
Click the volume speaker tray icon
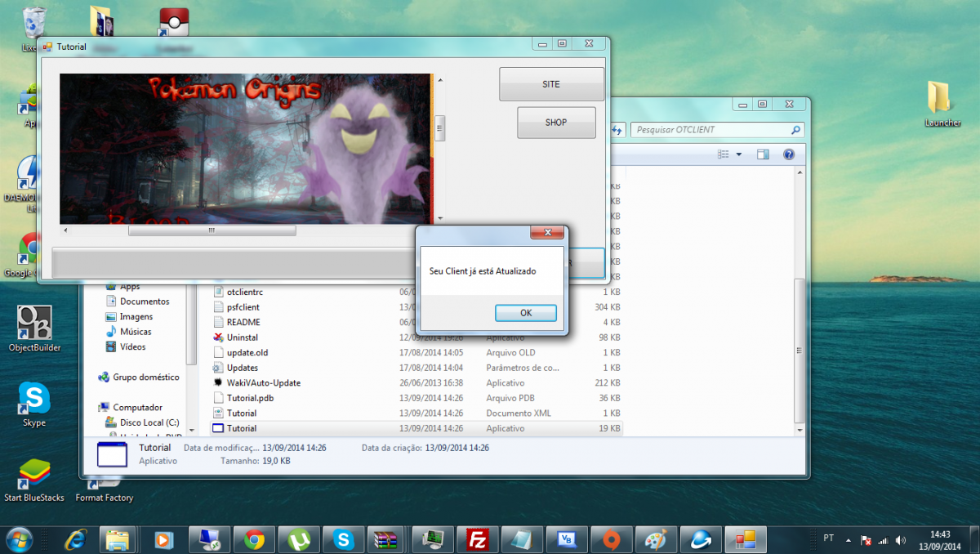point(900,540)
